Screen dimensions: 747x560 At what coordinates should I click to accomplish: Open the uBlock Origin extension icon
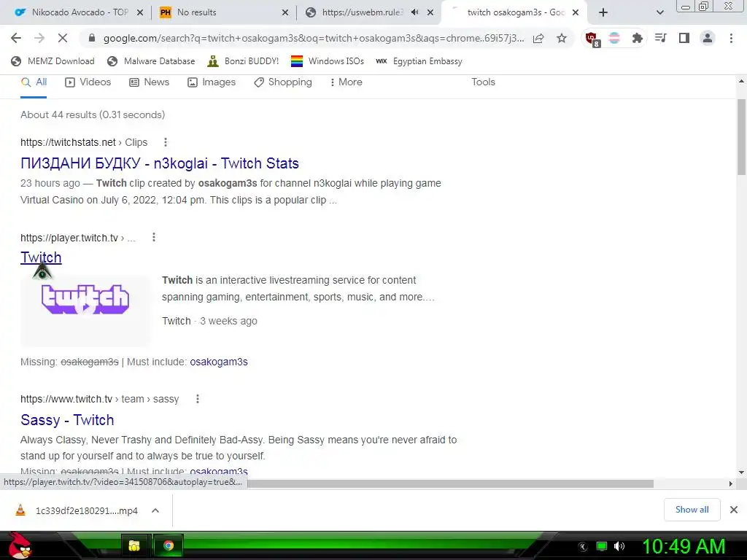pos(592,39)
